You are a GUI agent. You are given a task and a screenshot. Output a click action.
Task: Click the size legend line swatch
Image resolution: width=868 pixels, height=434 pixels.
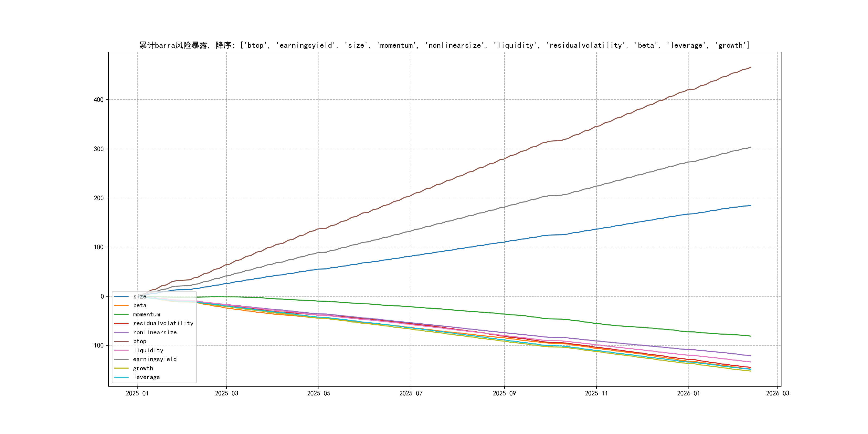coord(121,297)
